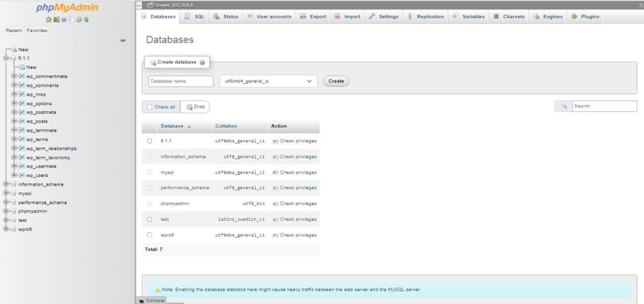Open the Variables tab
Viewport: 644px width, 304px height.
pyautogui.click(x=468, y=17)
